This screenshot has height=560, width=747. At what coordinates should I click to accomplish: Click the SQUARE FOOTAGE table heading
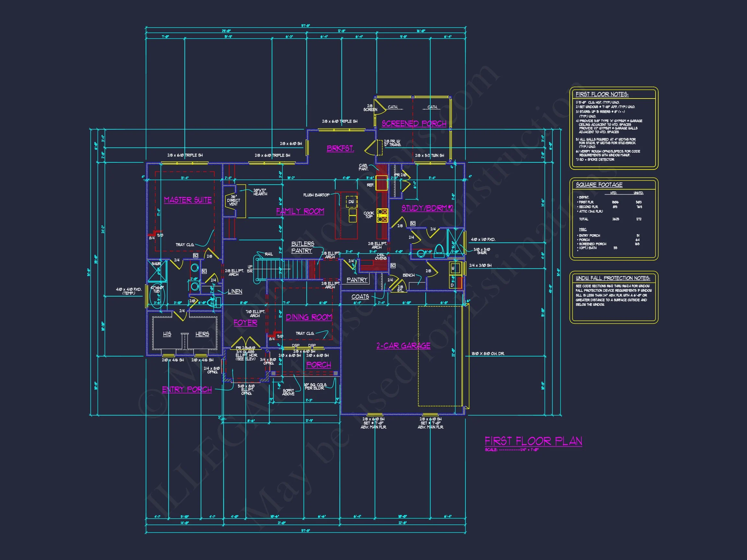point(599,185)
